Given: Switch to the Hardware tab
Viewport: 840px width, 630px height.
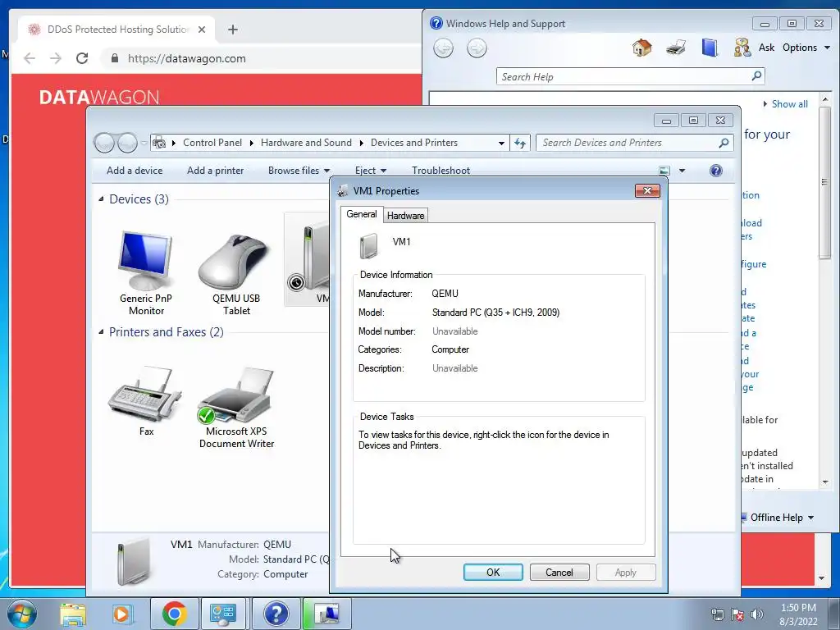Looking at the screenshot, I should tap(405, 216).
